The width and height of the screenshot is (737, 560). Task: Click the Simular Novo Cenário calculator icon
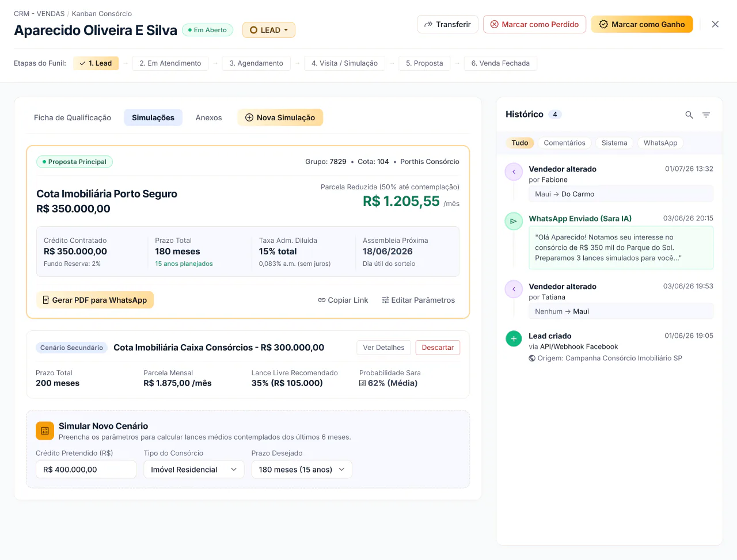click(x=45, y=431)
